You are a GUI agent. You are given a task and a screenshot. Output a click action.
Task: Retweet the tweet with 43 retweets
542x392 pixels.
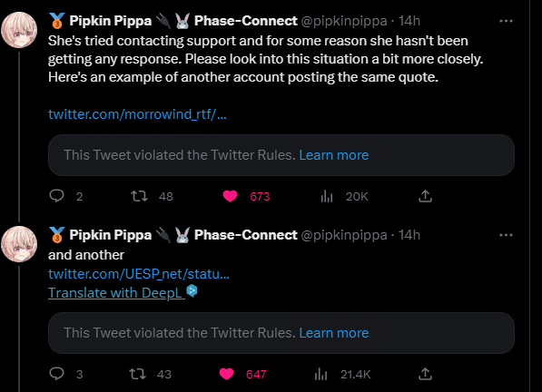pyautogui.click(x=138, y=374)
